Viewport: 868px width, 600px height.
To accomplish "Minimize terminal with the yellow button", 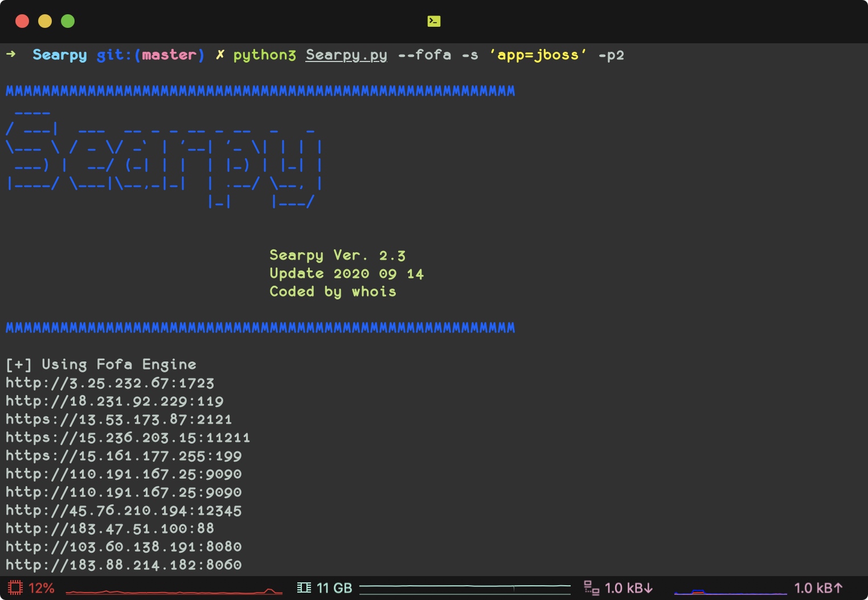I will pos(45,21).
